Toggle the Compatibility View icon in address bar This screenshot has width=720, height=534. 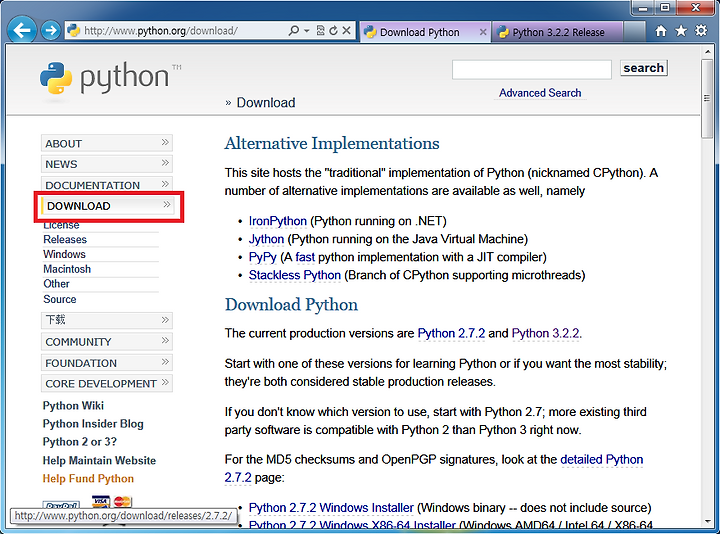point(321,31)
